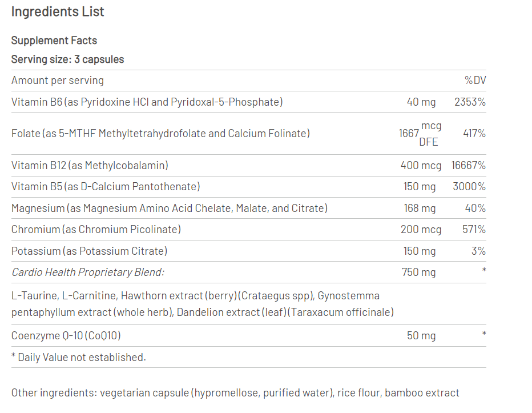Click the Potassium Citrate row label
This screenshot has width=532, height=413.
pyautogui.click(x=89, y=251)
